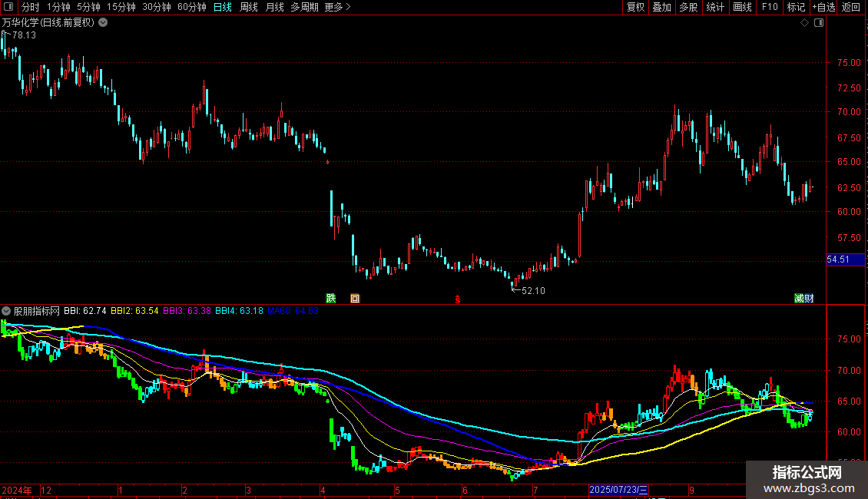This screenshot has height=499, width=868.
Task: Click the 78.13 high price label
Action: pos(24,35)
